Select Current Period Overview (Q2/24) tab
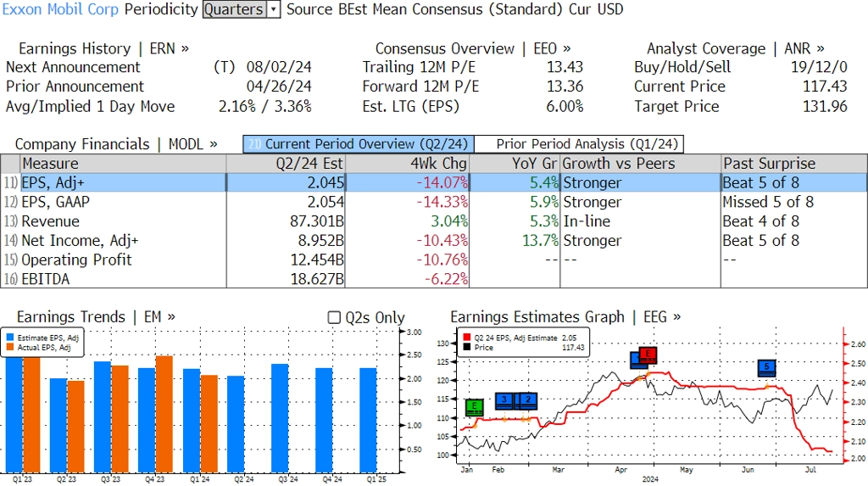The image size is (868, 486). click(359, 144)
